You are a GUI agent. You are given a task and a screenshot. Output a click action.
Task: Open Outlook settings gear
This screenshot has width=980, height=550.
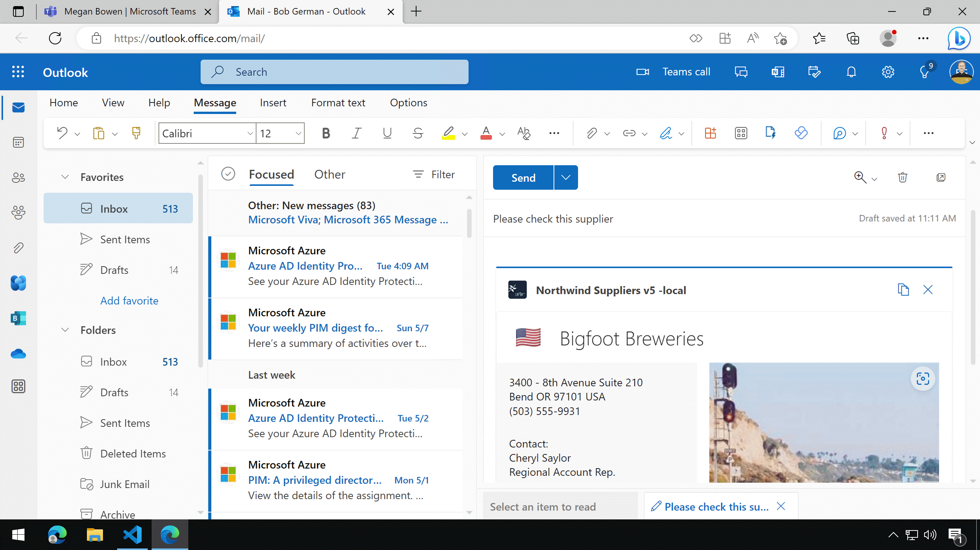(888, 72)
